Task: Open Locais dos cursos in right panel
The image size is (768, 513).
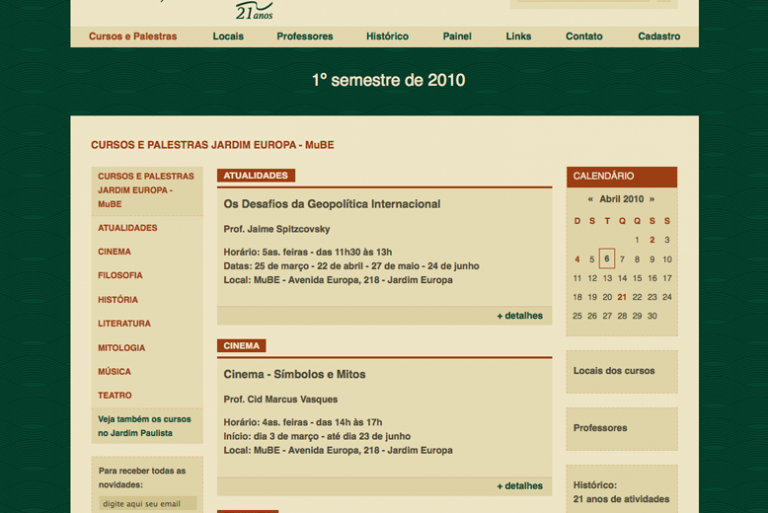Action: pos(614,371)
